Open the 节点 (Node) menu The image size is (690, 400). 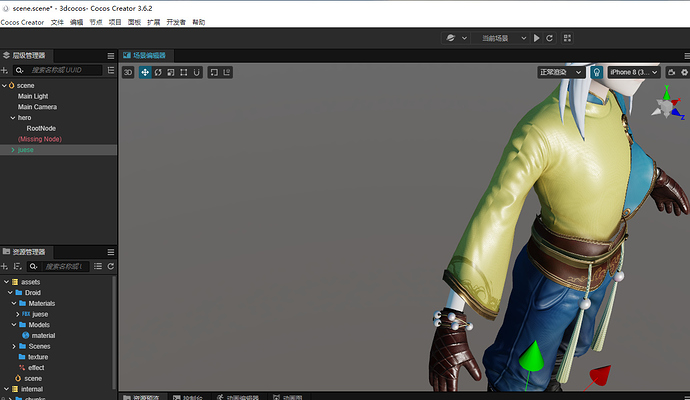click(96, 22)
